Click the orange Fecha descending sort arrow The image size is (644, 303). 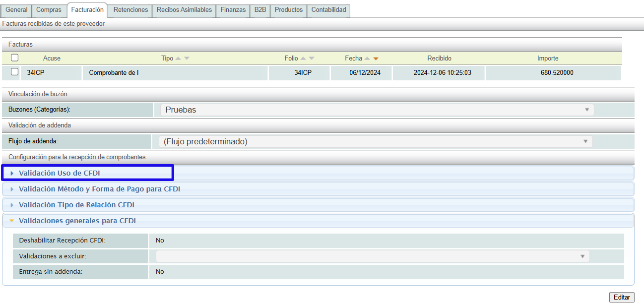[376, 59]
